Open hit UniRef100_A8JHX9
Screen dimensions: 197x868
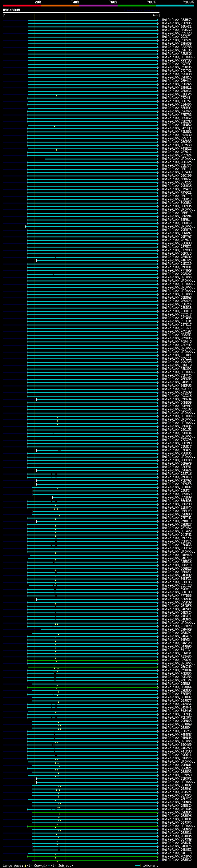pyautogui.click(x=176, y=20)
